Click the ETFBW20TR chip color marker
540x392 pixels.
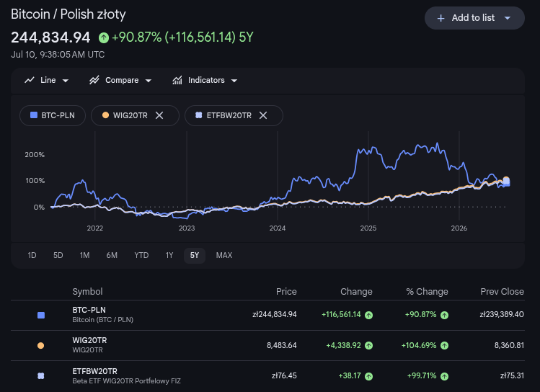click(x=199, y=115)
